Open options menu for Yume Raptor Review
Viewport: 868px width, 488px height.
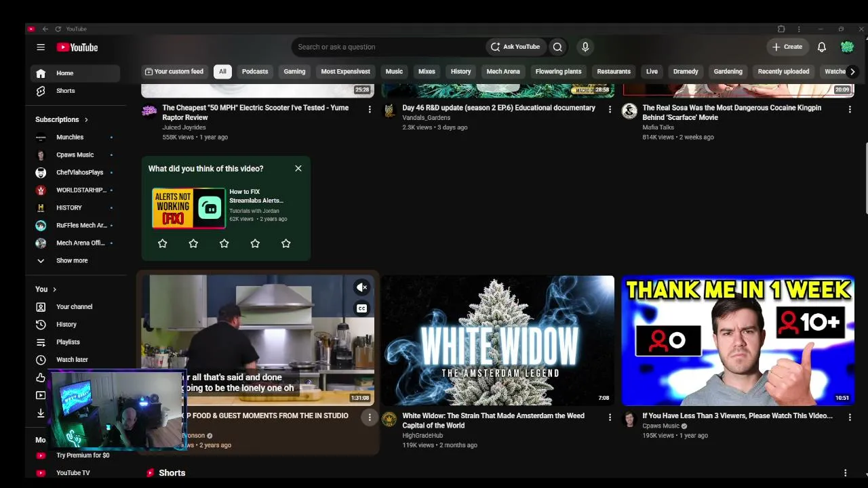(x=370, y=109)
